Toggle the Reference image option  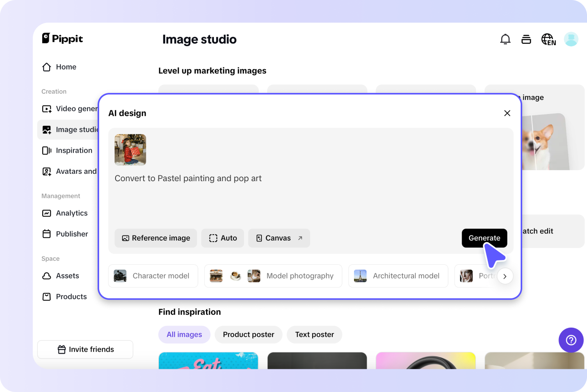[x=155, y=238]
